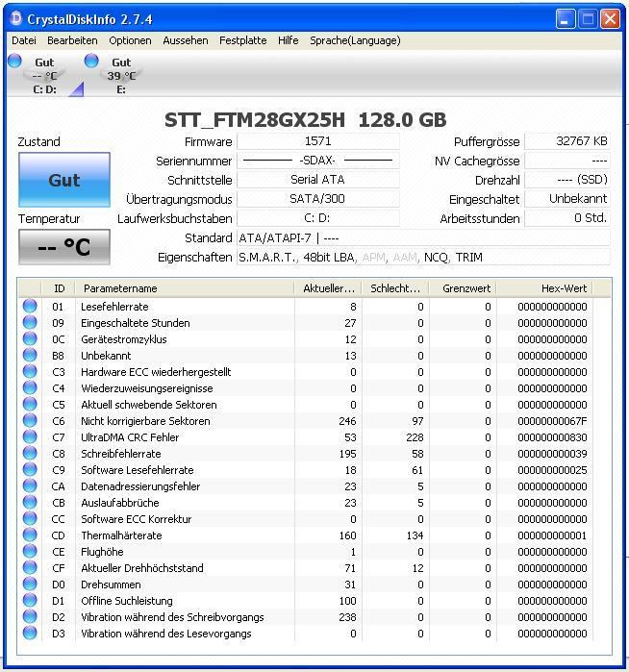The image size is (629, 672).
Task: Sort by the Grenzwert column header
Action: click(463, 288)
